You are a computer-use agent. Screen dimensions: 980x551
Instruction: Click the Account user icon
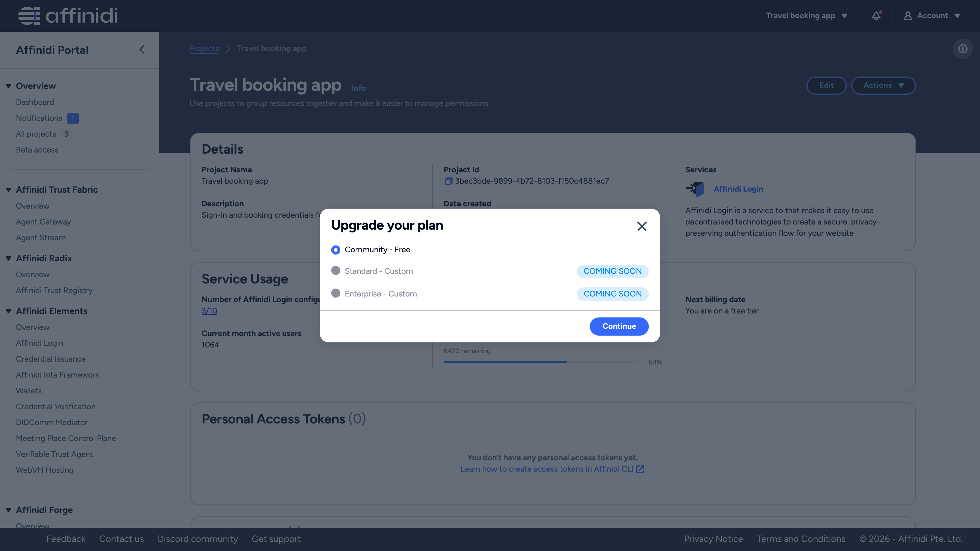[x=908, y=16]
